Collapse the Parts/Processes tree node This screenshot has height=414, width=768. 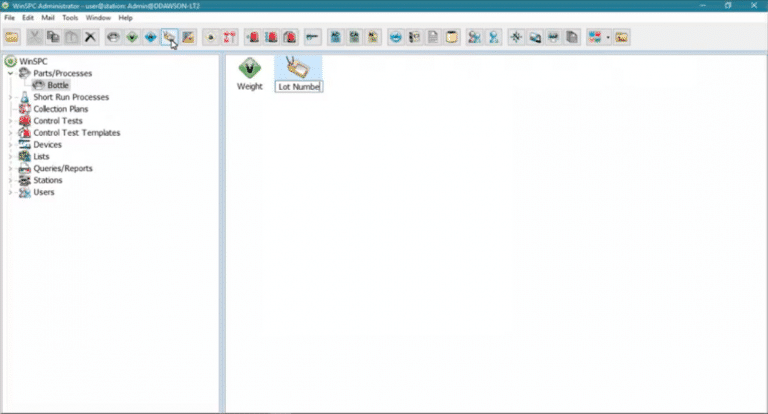[10, 74]
